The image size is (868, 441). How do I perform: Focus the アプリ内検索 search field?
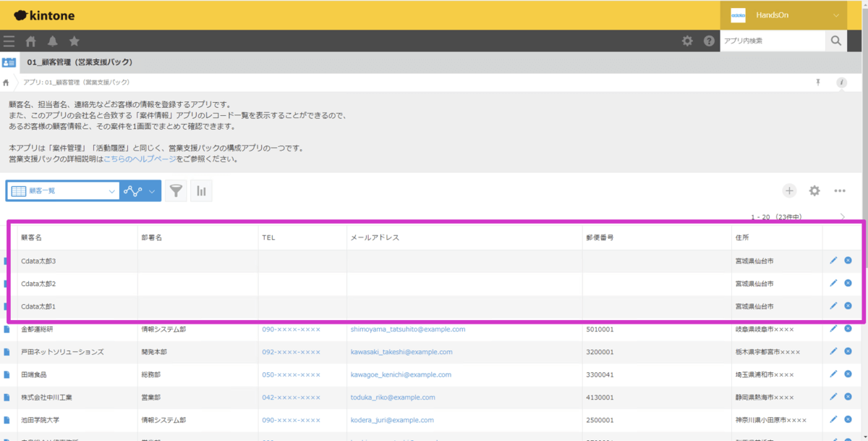pyautogui.click(x=772, y=41)
